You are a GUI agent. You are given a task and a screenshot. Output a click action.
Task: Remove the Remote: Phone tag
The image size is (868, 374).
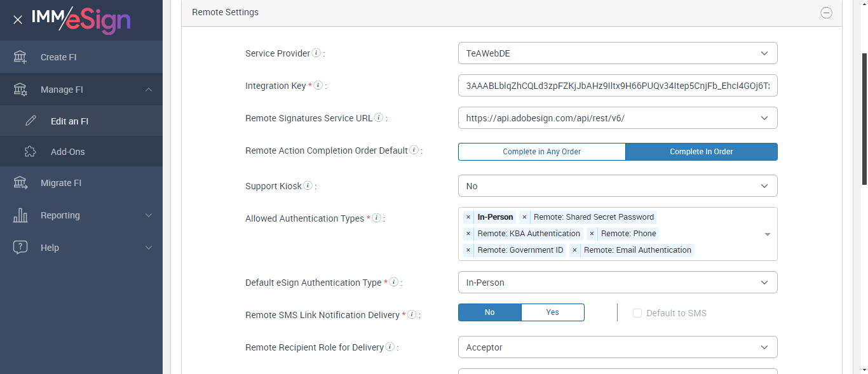tap(592, 234)
